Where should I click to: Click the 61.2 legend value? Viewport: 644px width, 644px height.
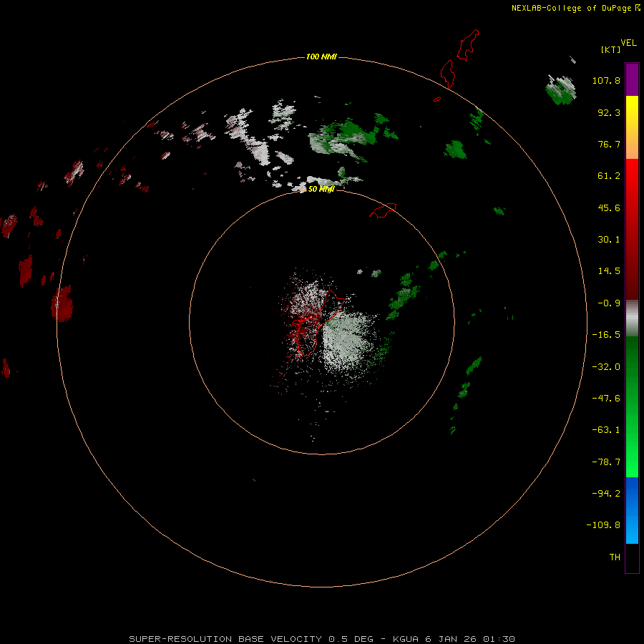pos(609,176)
